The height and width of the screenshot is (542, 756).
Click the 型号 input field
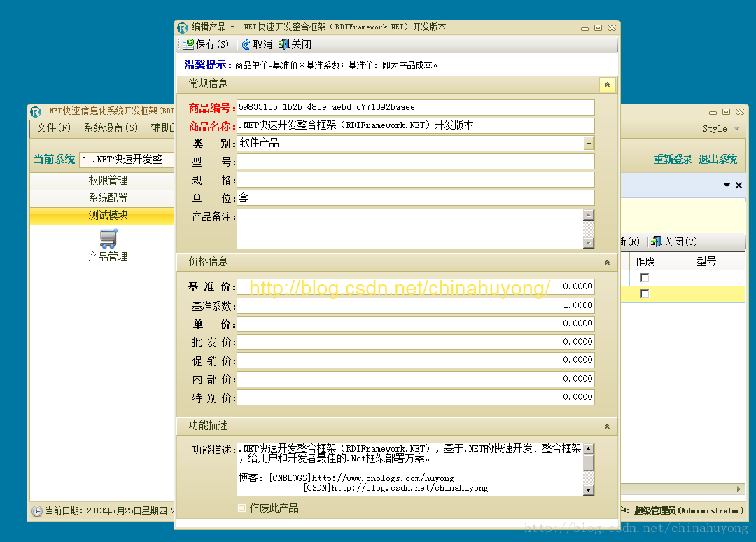coord(416,162)
